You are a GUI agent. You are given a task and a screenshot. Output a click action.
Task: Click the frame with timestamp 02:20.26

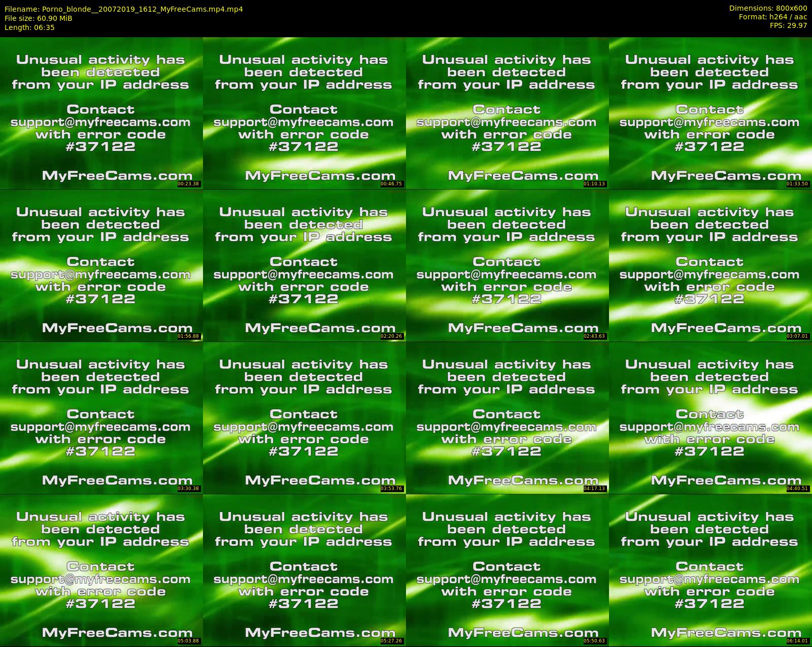pos(304,265)
